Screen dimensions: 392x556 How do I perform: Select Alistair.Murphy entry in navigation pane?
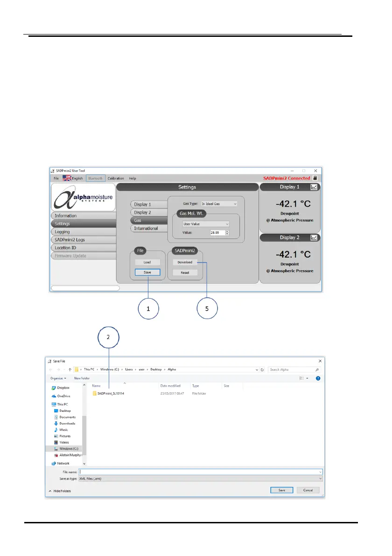(68, 455)
